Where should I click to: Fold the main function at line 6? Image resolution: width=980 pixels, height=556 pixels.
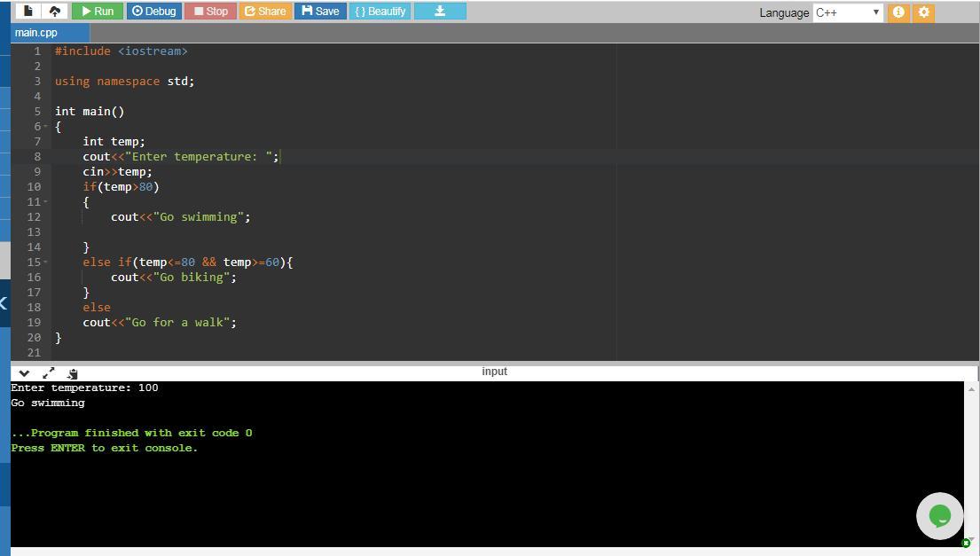click(x=45, y=127)
